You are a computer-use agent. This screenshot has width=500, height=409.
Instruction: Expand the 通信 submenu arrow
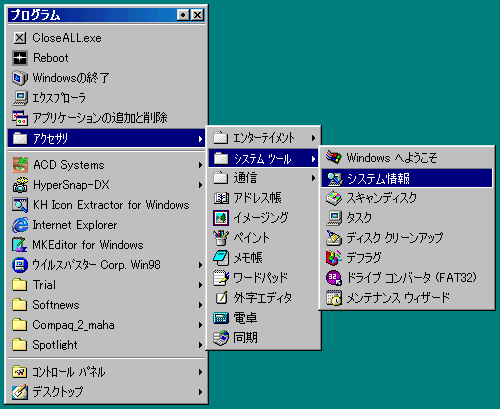coord(313,178)
